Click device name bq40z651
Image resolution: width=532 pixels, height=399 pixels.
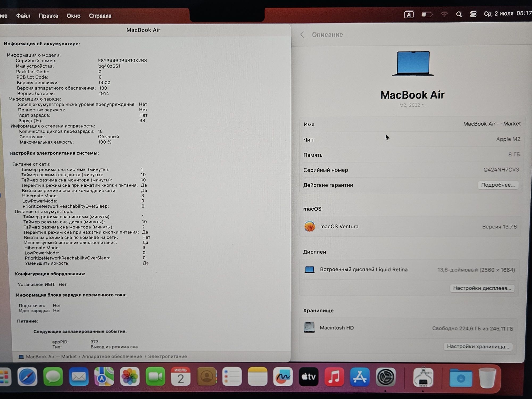(109, 66)
